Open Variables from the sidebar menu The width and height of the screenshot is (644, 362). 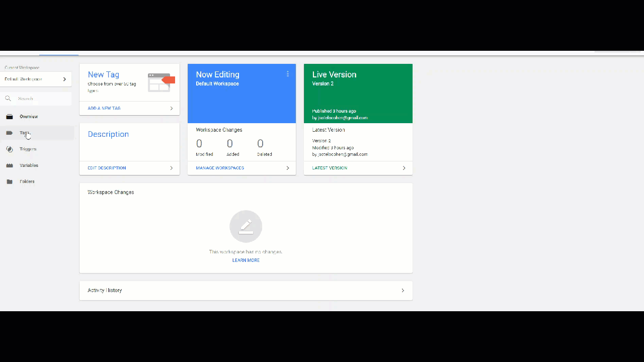(x=29, y=165)
